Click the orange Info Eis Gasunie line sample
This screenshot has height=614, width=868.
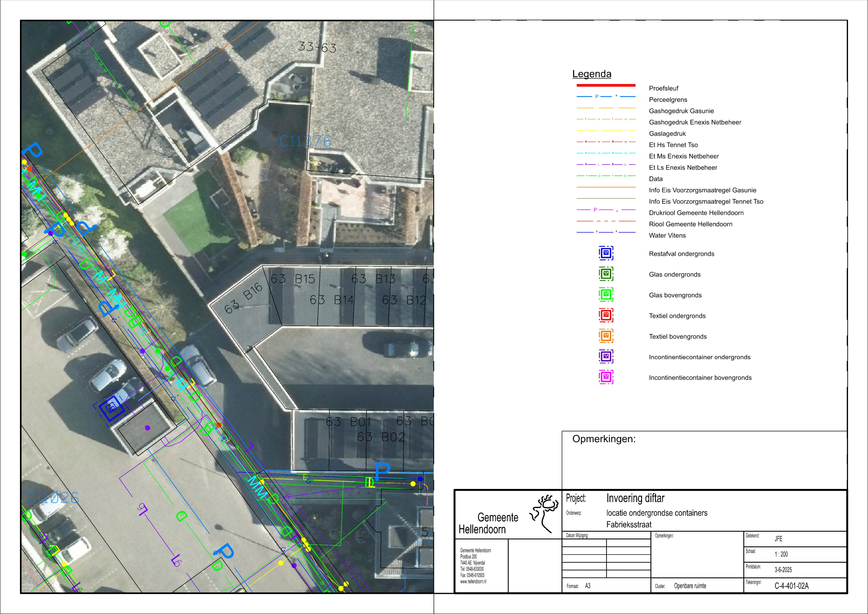tap(606, 187)
